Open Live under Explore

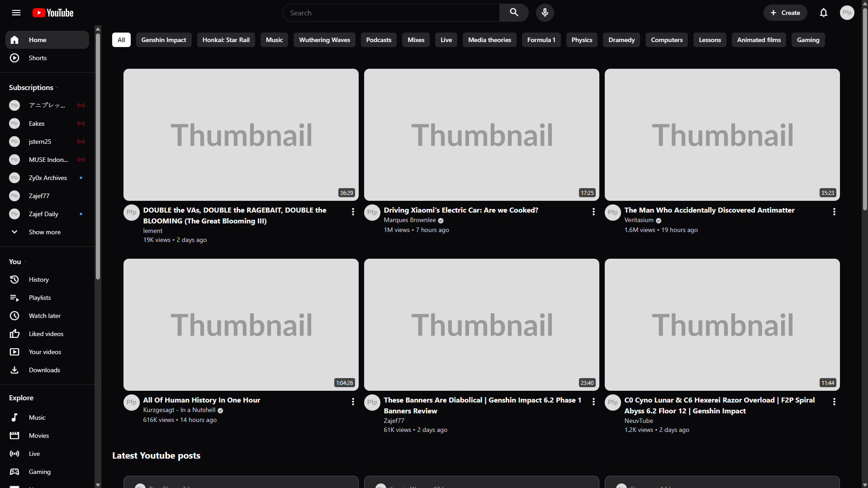coord(47,454)
